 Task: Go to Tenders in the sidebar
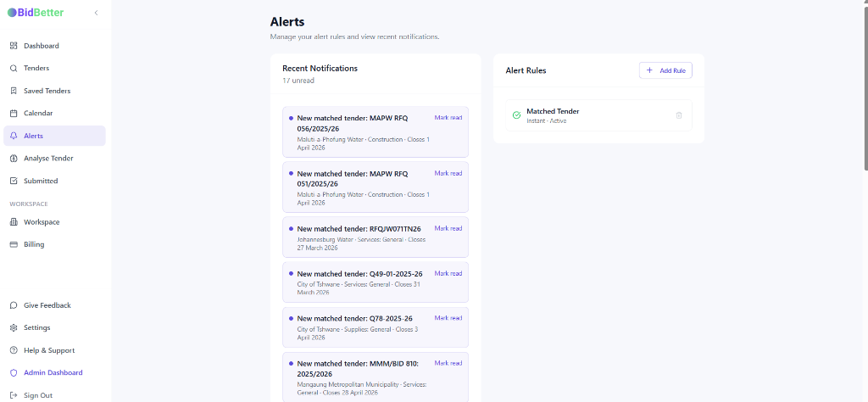[x=54, y=68]
